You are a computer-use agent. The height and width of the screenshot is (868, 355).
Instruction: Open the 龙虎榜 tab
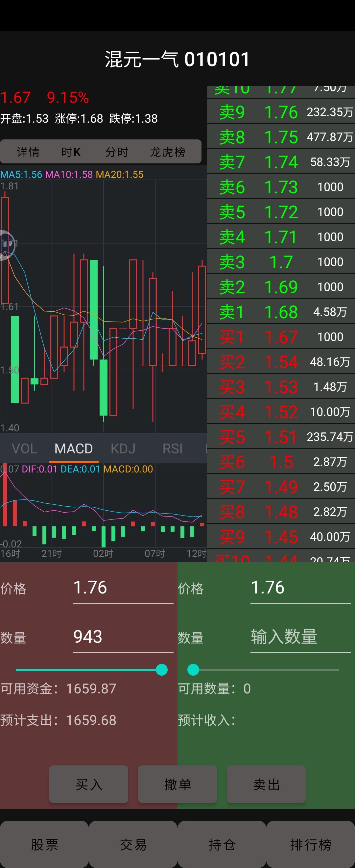[167, 152]
